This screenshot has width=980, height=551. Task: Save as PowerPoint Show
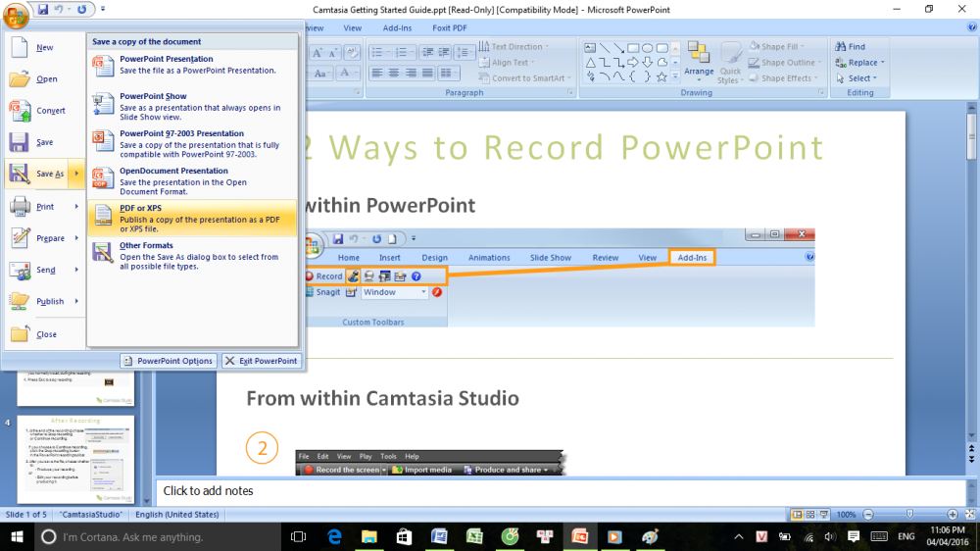192,106
